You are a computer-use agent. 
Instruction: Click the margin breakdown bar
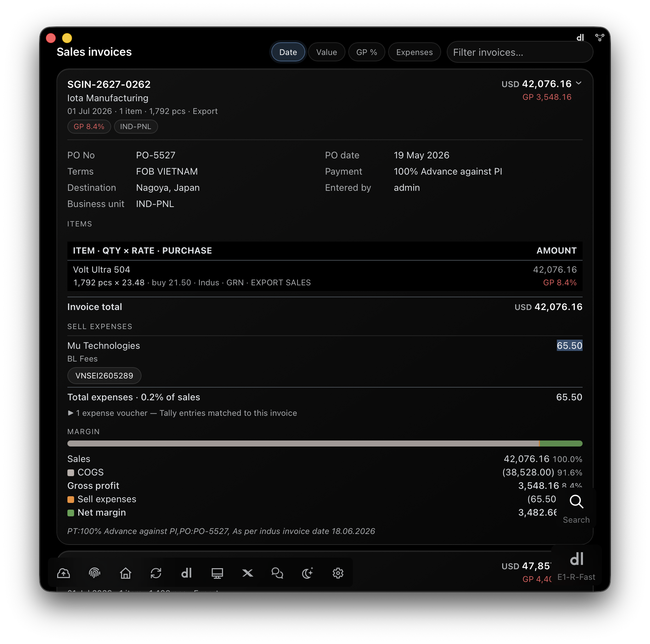tap(325, 443)
